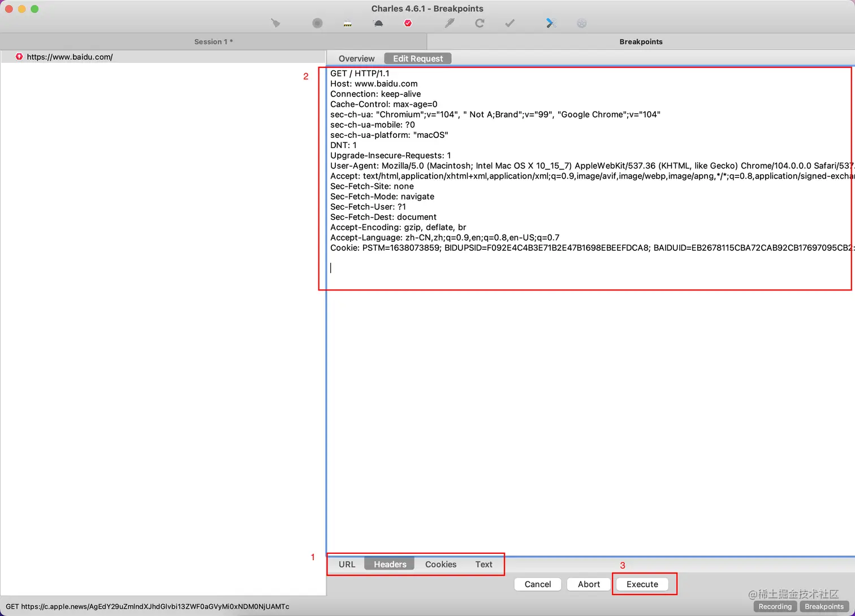Click the Accept: text/html header line
The image size is (855, 616).
[x=591, y=176]
